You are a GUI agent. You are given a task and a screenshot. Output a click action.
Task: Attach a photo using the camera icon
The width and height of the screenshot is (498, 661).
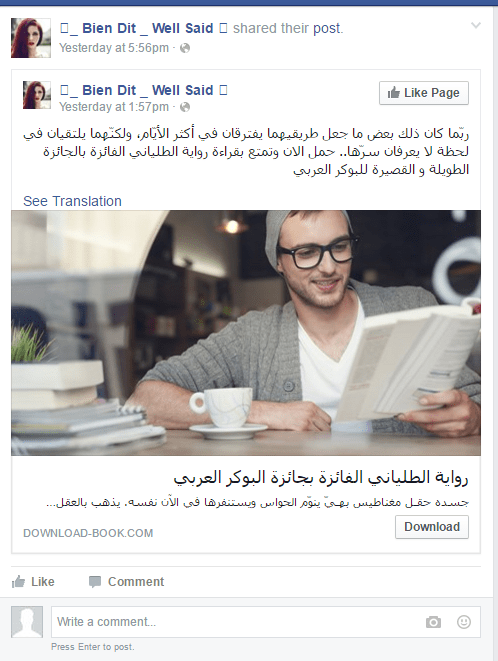tap(433, 622)
